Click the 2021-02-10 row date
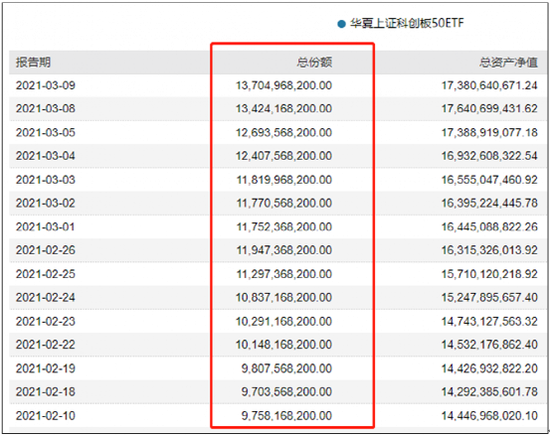550x437 pixels. (46, 416)
